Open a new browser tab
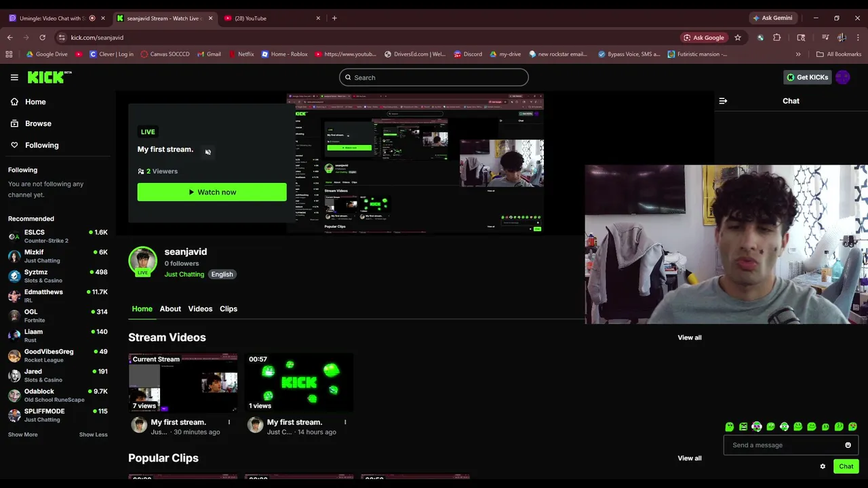Screen dimensions: 868x488 click(x=334, y=18)
